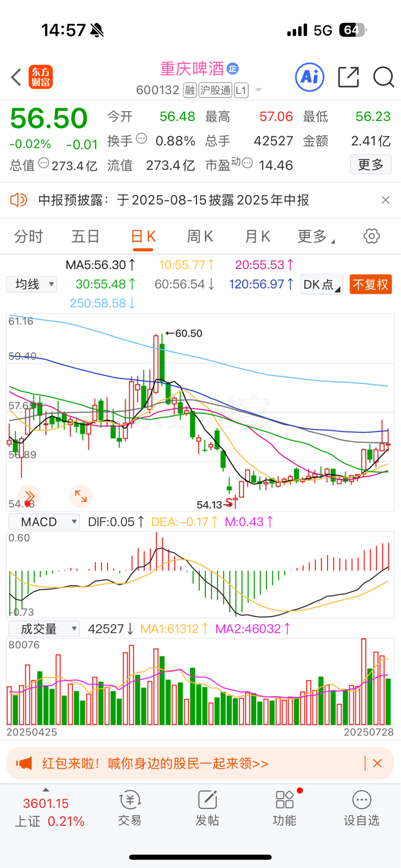Image resolution: width=401 pixels, height=868 pixels.
Task: Tap the info icon next to 市盈动
Action: point(247,163)
